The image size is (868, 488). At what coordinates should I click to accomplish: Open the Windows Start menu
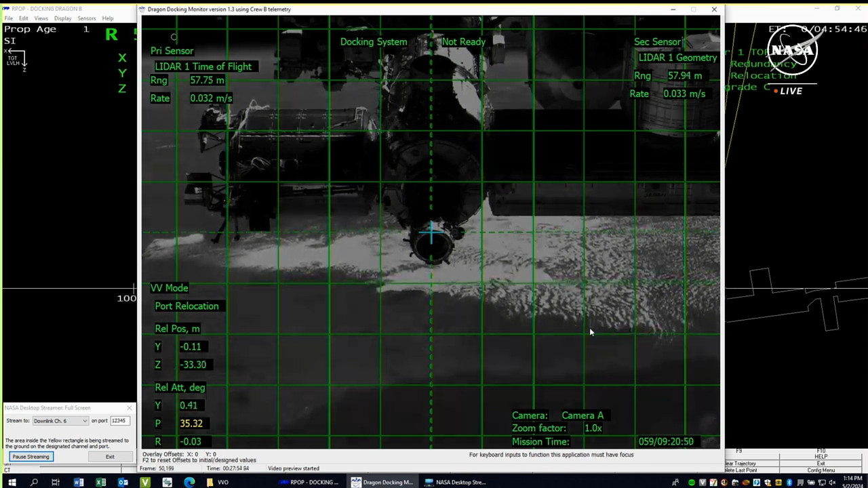pyautogui.click(x=12, y=482)
